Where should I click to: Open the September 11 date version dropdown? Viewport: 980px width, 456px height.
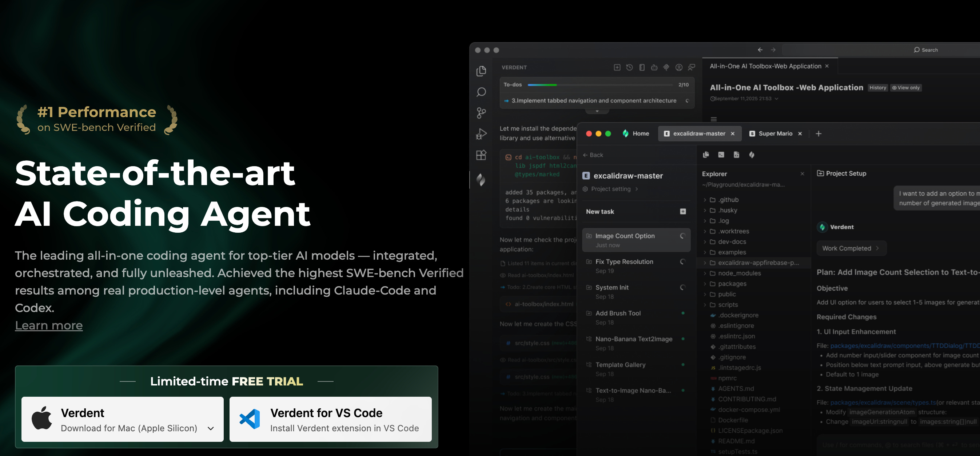(776, 99)
